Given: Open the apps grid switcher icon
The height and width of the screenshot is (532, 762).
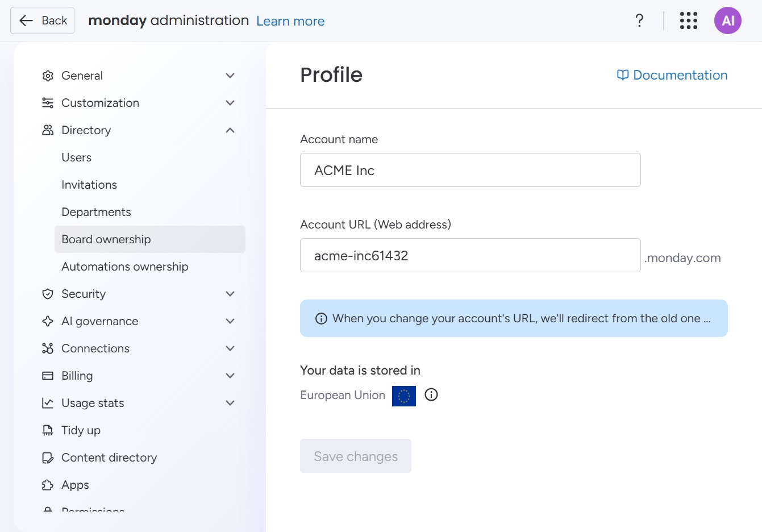Looking at the screenshot, I should (x=689, y=20).
